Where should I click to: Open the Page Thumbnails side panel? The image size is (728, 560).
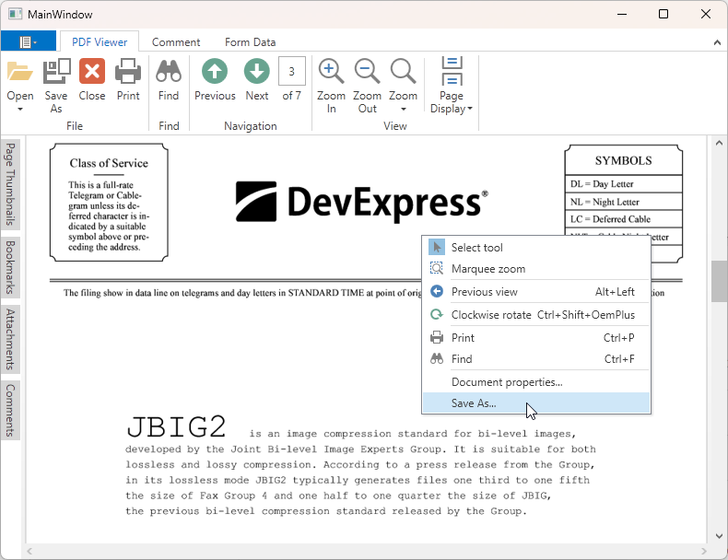(x=10, y=184)
